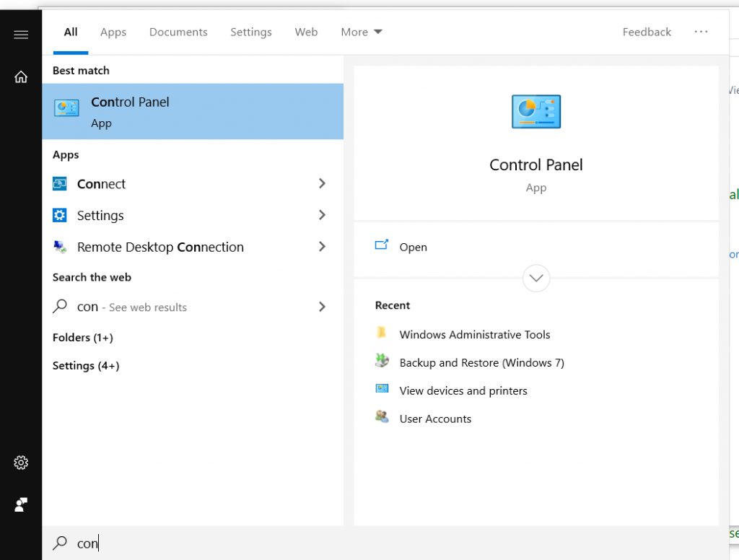Click the search magnifier icon in search box
Screen dimensions: 739x560
[x=60, y=543]
